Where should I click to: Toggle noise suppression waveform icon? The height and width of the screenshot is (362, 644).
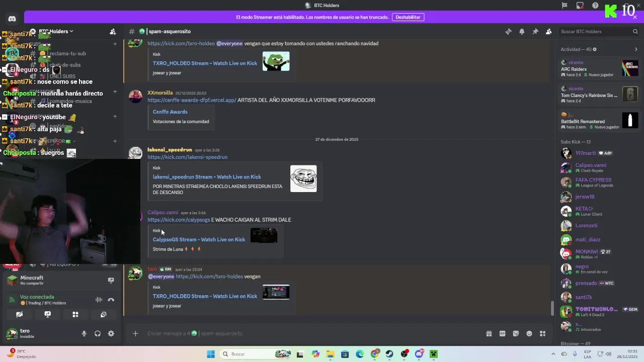point(99,300)
